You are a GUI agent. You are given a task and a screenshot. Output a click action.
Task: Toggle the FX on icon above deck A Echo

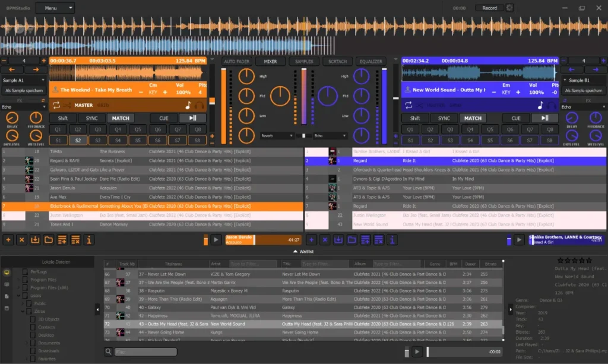pyautogui.click(x=43, y=100)
